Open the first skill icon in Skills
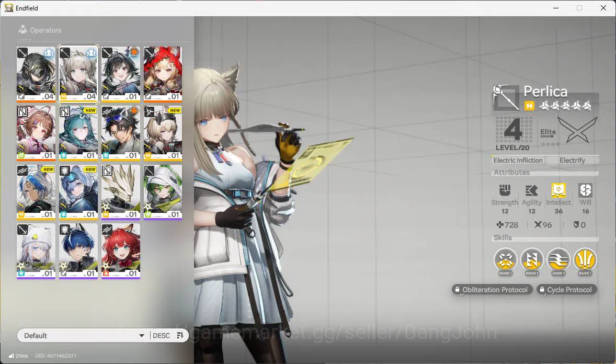 (505, 260)
